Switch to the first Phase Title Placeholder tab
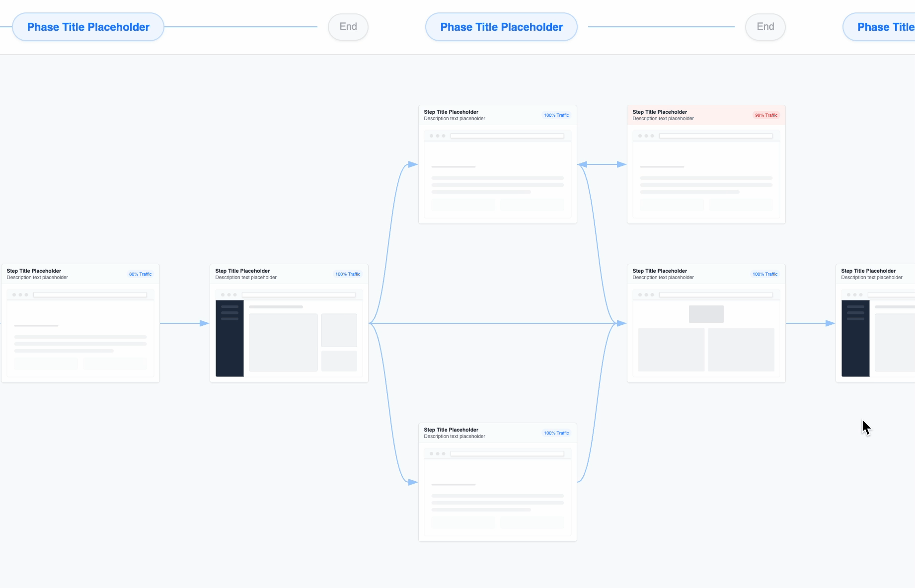Image resolution: width=915 pixels, height=588 pixels. pos(88,26)
